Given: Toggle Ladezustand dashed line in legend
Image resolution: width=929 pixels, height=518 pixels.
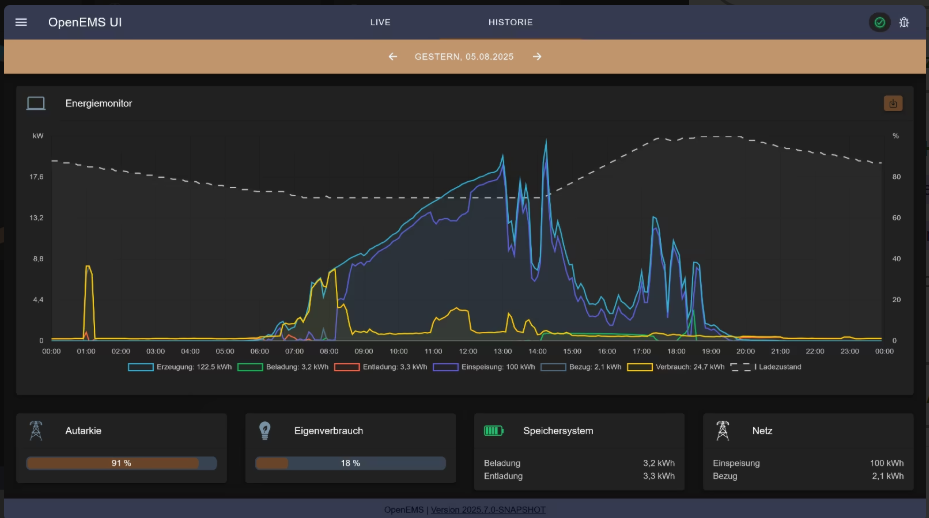Looking at the screenshot, I should [765, 367].
